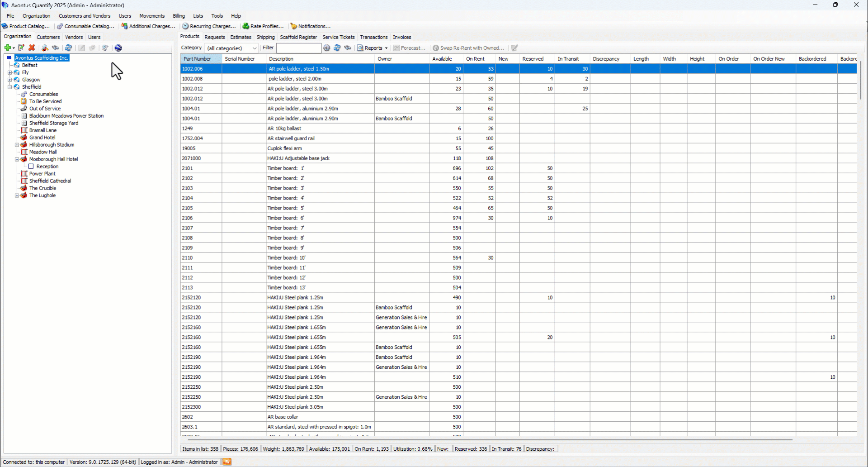Open the Movements menu

click(x=152, y=16)
